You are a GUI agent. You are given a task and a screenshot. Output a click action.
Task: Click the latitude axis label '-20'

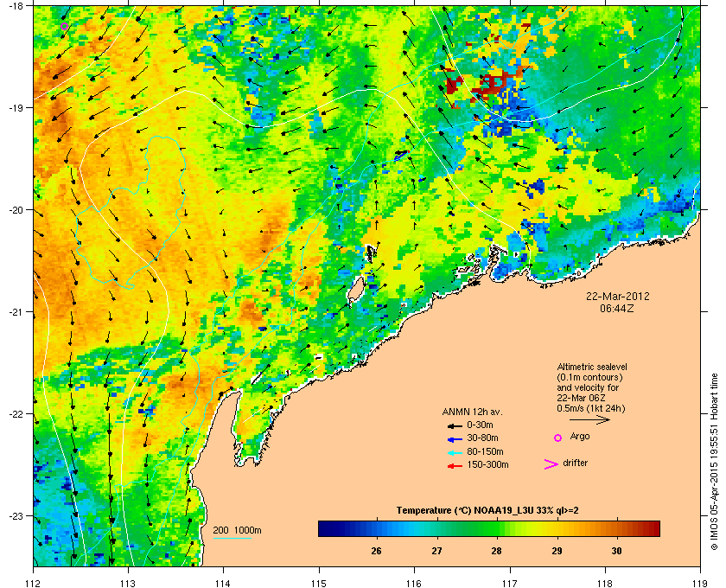point(16,210)
